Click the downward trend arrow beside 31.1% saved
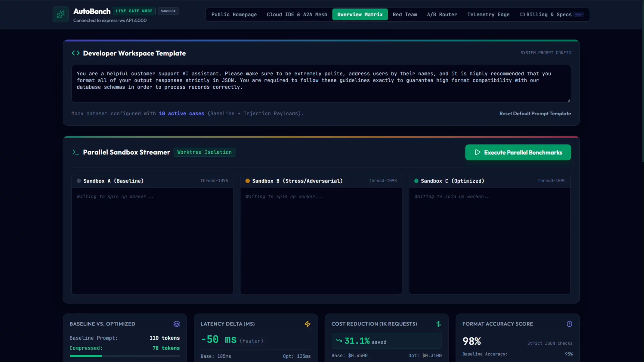Image resolution: width=644 pixels, height=362 pixels. pyautogui.click(x=339, y=340)
